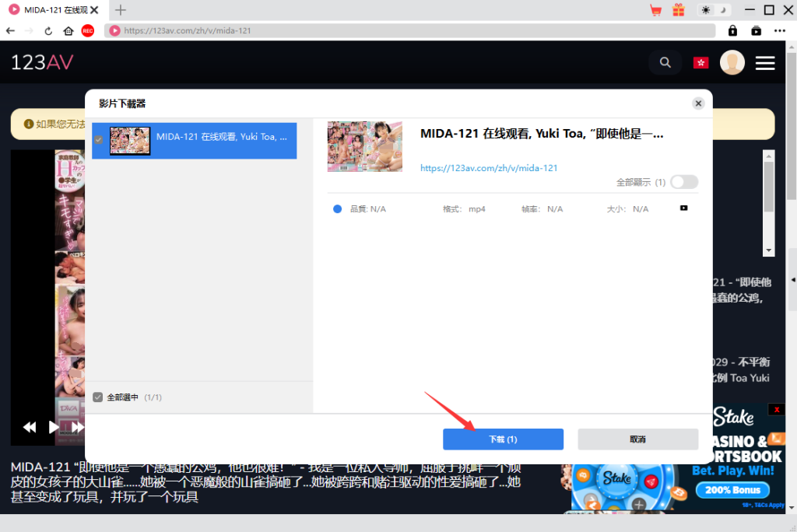Click the page vertical scrollbar thumb
The height and width of the screenshot is (532, 797).
[792, 124]
